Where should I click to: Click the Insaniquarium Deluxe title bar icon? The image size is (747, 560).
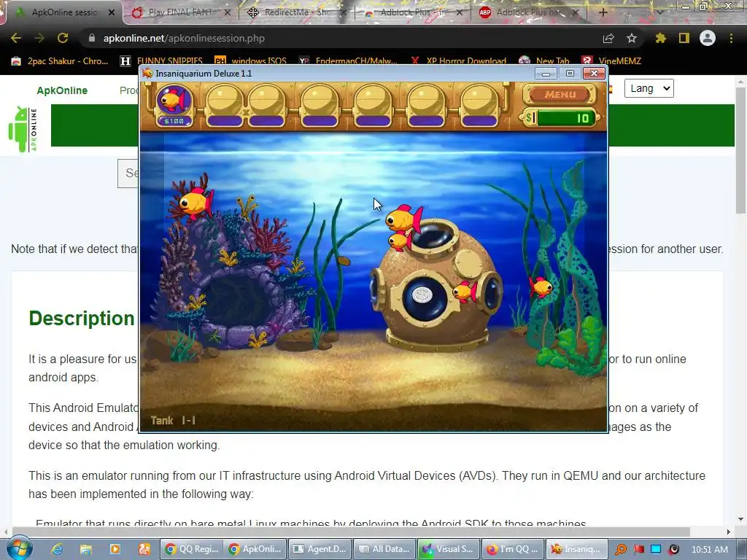point(147,74)
